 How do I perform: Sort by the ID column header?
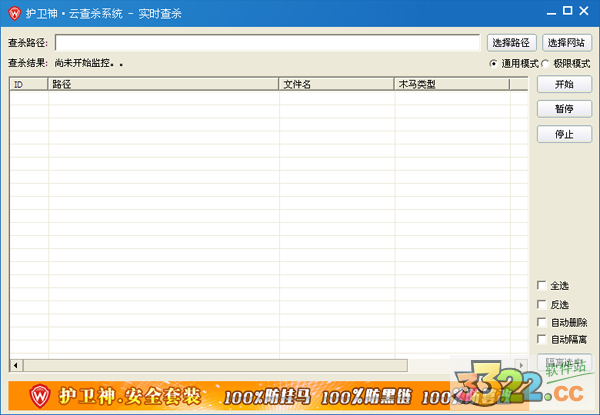pos(29,84)
